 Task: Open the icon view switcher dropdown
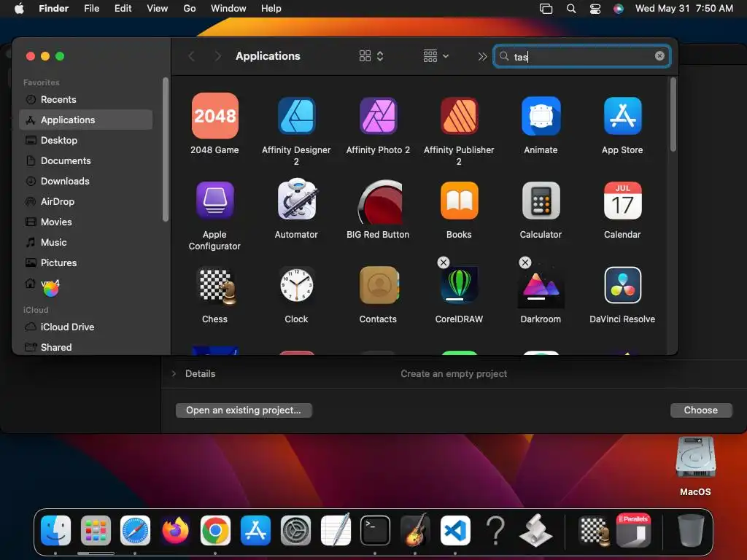coord(371,56)
